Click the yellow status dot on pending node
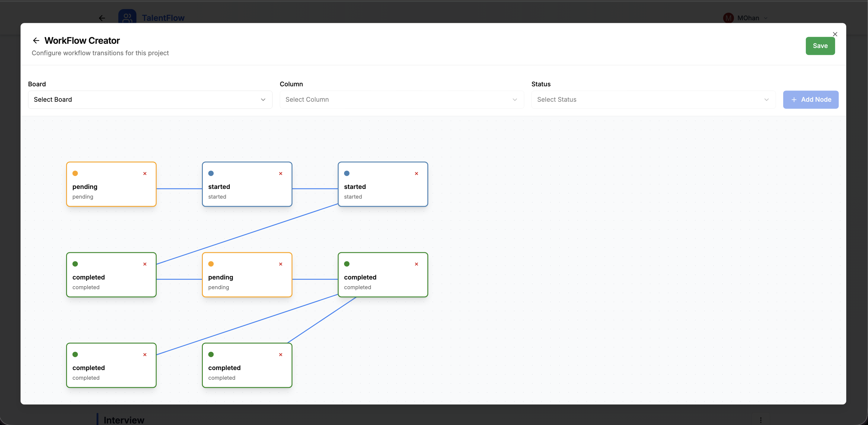868x425 pixels. pyautogui.click(x=75, y=173)
